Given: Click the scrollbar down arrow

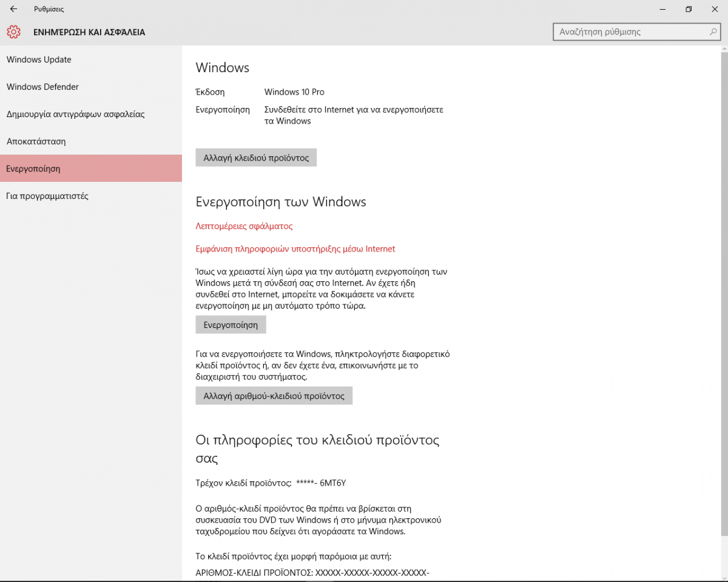Looking at the screenshot, I should click(724, 577).
